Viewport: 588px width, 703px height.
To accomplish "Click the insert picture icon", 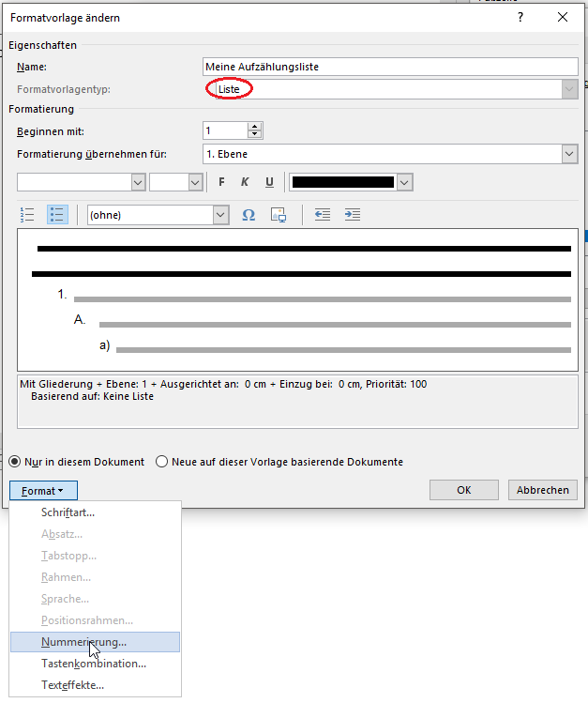I will (x=278, y=215).
